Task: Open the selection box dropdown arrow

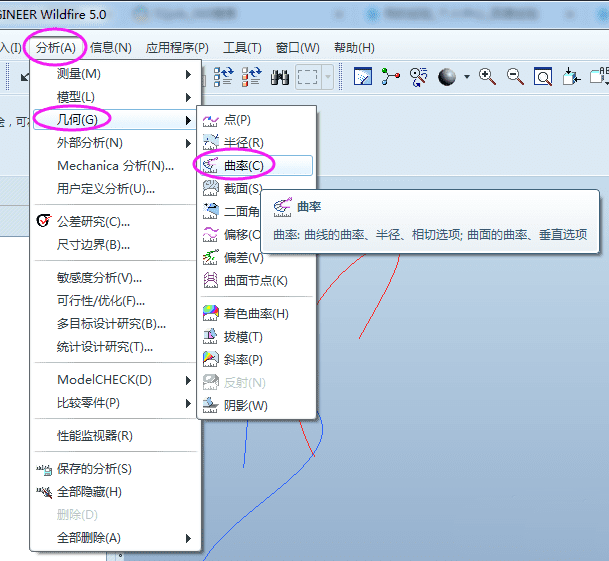Action: pyautogui.click(x=328, y=77)
